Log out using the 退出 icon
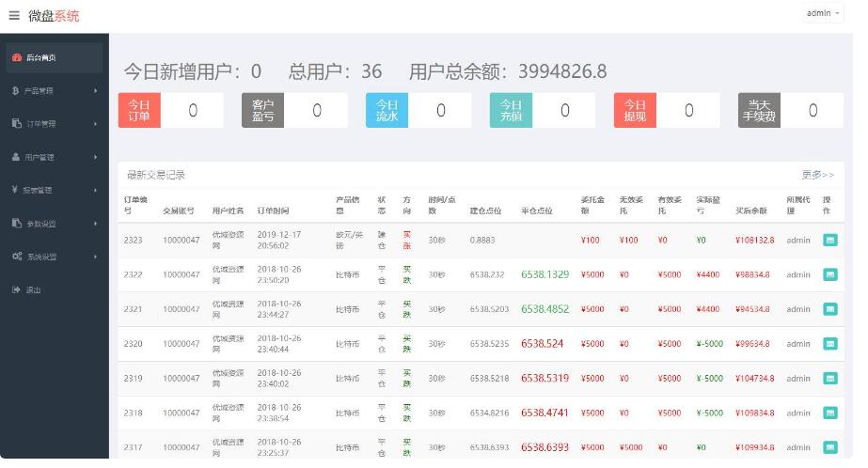Screen dimensions: 868x468 (x=16, y=289)
